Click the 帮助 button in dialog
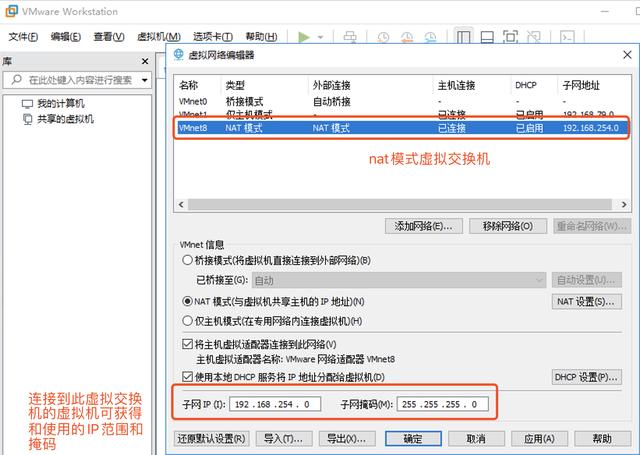 [602, 439]
